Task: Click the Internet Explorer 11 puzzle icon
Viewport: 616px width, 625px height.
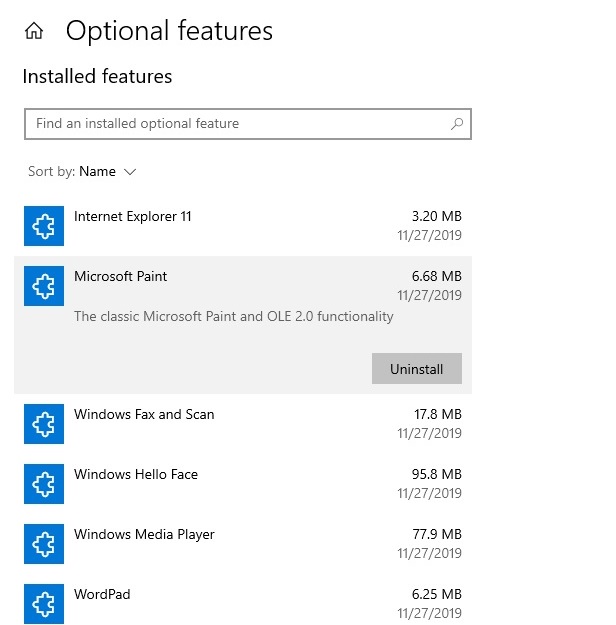Action: point(44,226)
